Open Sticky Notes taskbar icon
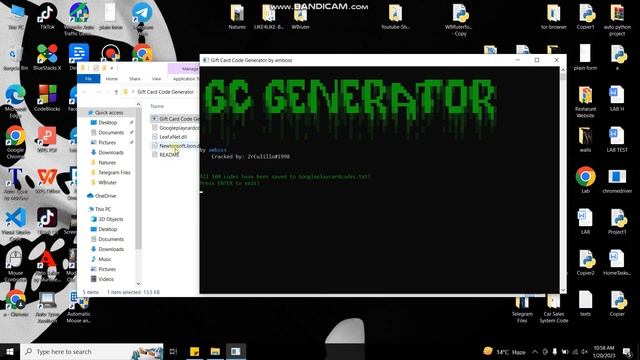The height and width of the screenshot is (360, 640). pos(194,351)
